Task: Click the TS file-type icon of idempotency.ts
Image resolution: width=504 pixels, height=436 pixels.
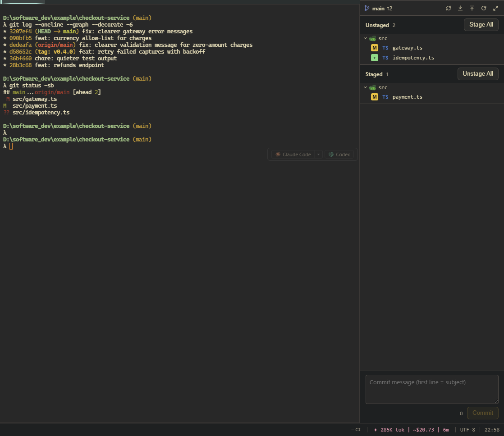Action: [x=385, y=58]
